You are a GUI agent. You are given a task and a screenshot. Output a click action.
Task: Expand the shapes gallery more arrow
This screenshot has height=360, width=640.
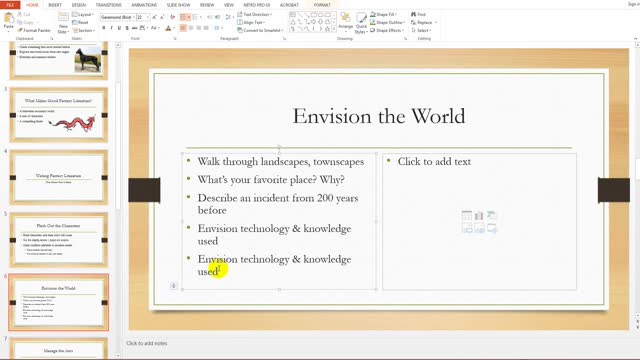point(334,29)
